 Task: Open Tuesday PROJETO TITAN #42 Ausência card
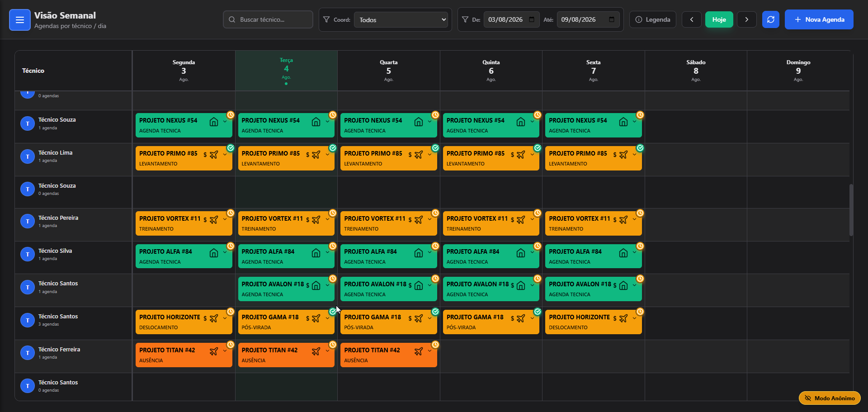tap(286, 355)
